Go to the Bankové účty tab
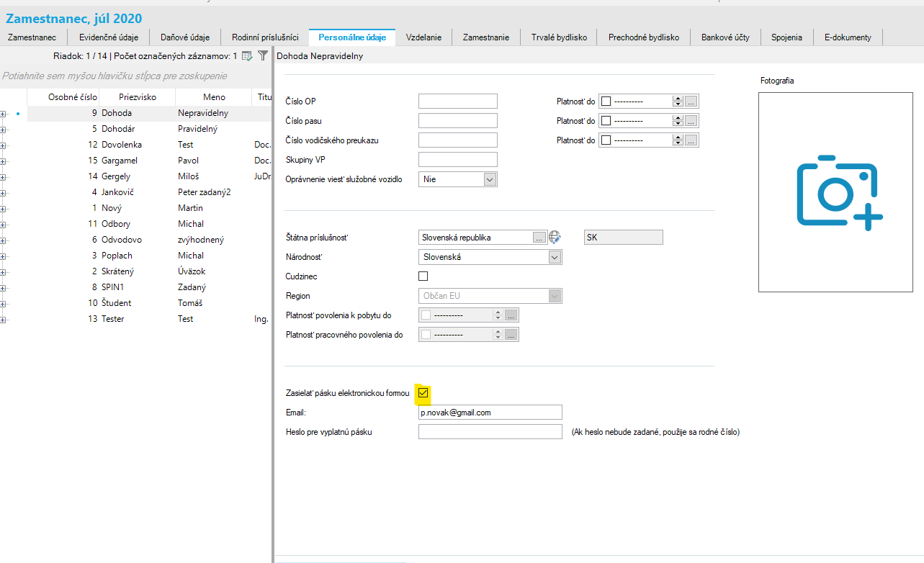 pyautogui.click(x=725, y=37)
